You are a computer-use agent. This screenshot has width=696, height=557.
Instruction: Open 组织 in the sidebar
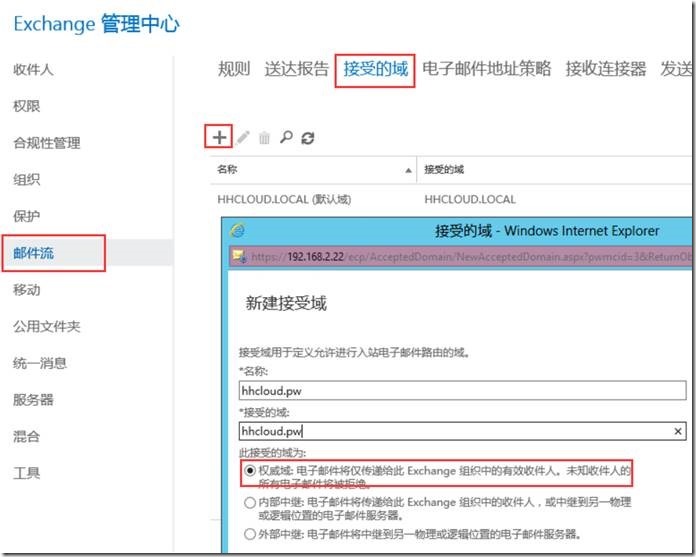coord(27,179)
